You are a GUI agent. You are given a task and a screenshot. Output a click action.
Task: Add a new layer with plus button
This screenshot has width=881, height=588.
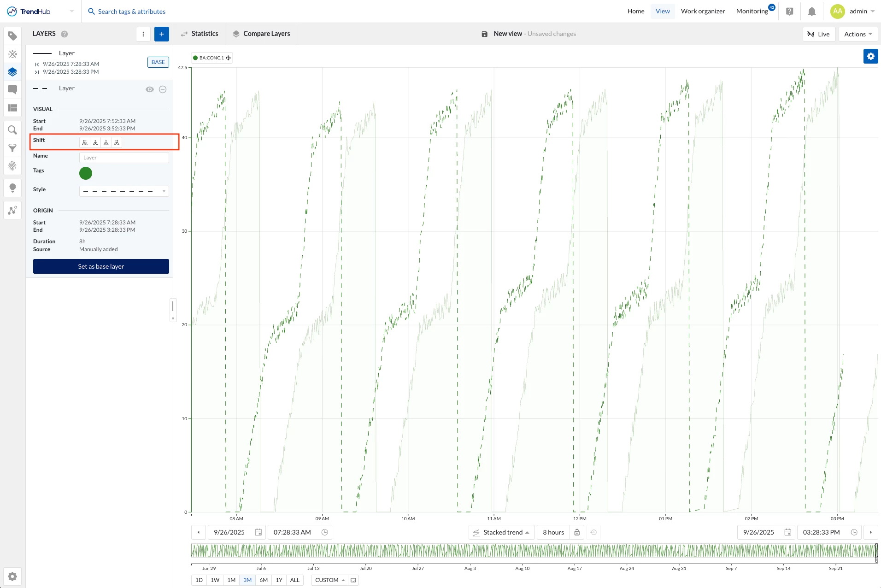[x=162, y=34]
